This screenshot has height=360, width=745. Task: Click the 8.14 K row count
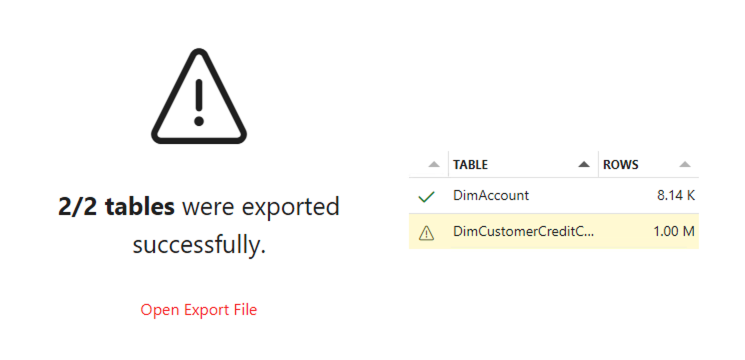[676, 195]
